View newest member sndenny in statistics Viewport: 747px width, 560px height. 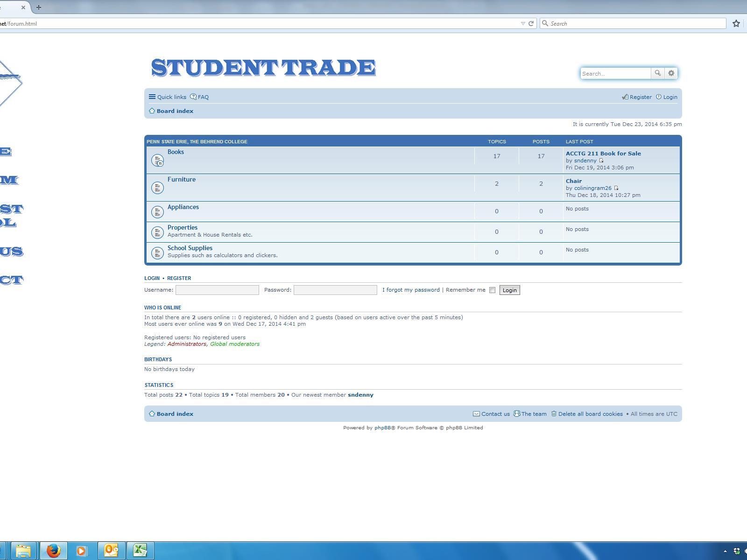click(x=360, y=395)
